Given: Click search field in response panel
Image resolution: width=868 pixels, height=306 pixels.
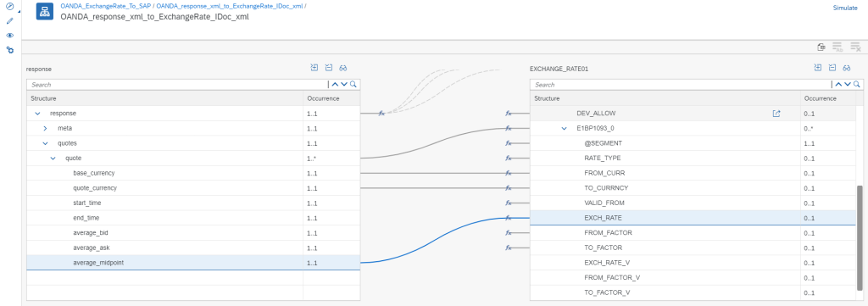Looking at the screenshot, I should pyautogui.click(x=177, y=85).
